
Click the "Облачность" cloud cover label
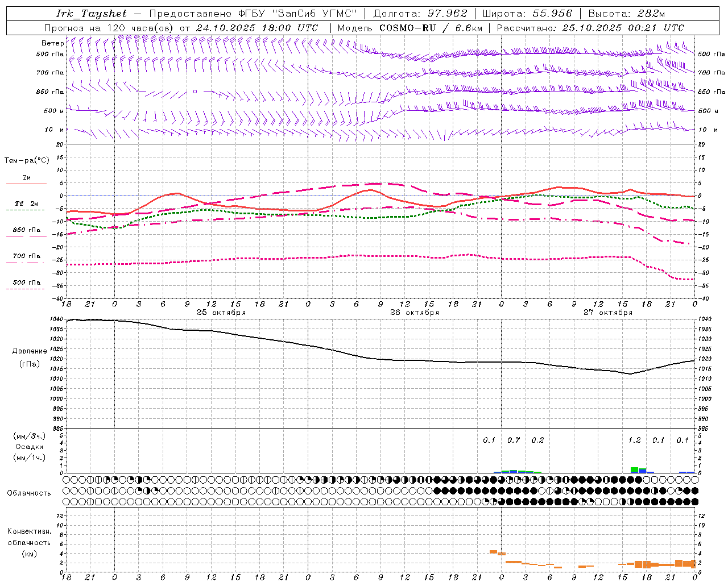(29, 493)
